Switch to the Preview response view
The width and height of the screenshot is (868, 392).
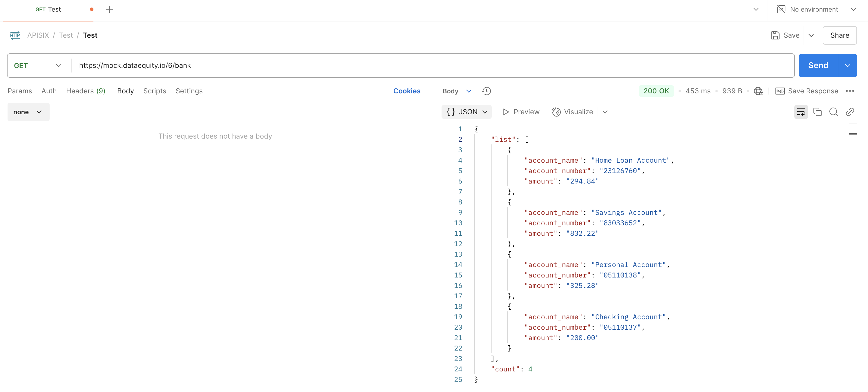click(521, 112)
